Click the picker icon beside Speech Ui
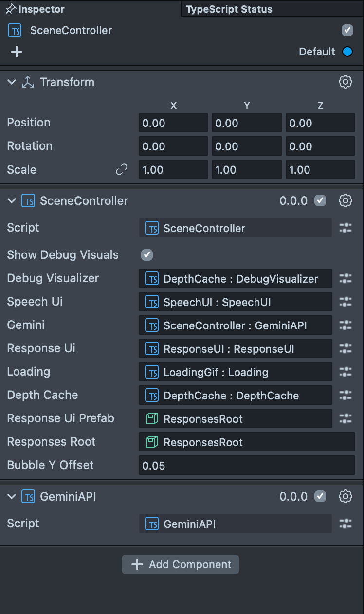 coord(345,302)
